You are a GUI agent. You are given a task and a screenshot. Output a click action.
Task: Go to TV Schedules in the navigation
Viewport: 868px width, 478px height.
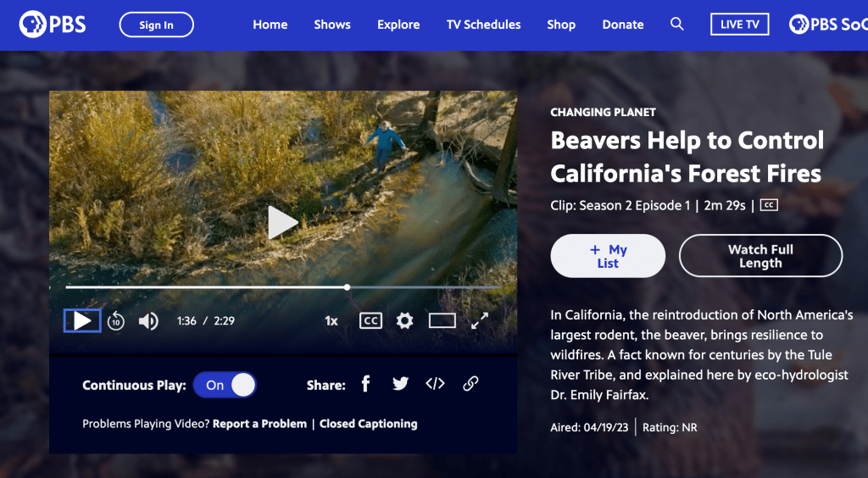tap(483, 25)
